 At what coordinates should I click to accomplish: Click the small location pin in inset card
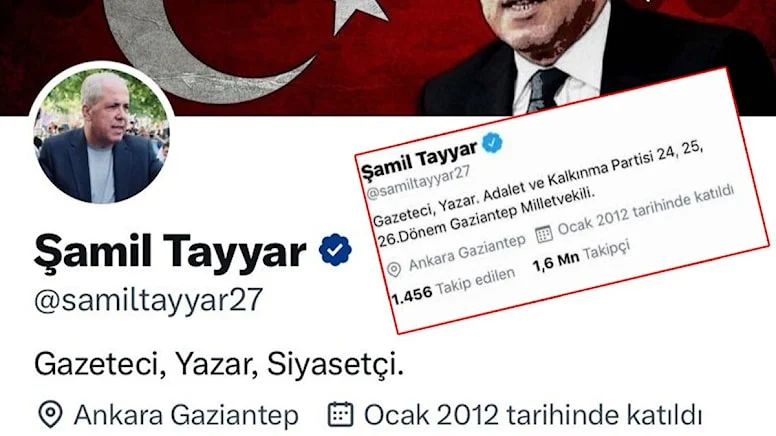[x=394, y=269]
